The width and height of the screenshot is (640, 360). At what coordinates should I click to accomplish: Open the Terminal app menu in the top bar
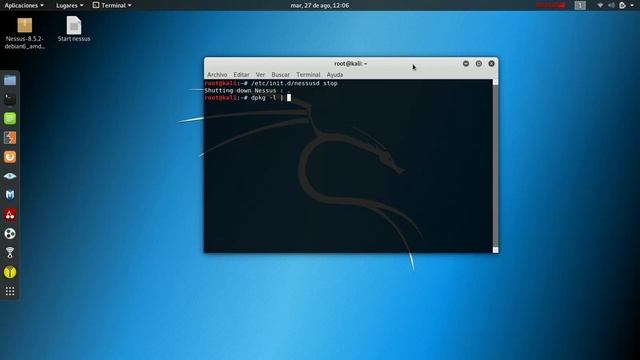[x=112, y=5]
